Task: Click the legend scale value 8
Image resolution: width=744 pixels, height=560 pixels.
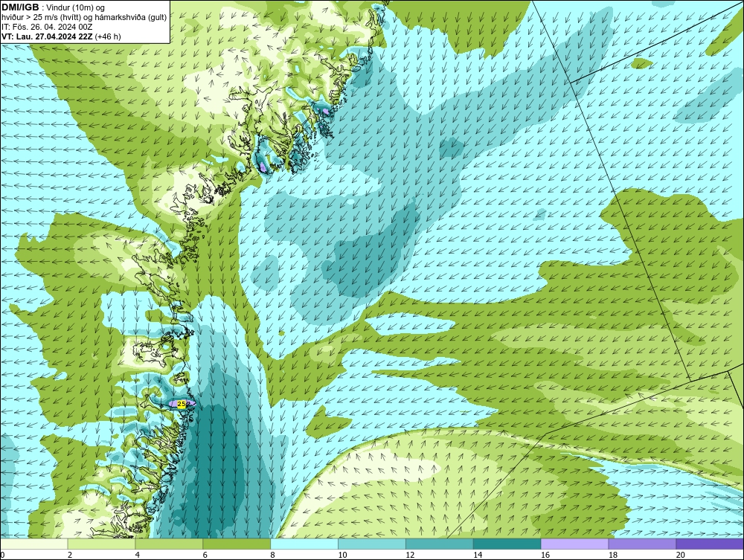Action: coord(272,555)
